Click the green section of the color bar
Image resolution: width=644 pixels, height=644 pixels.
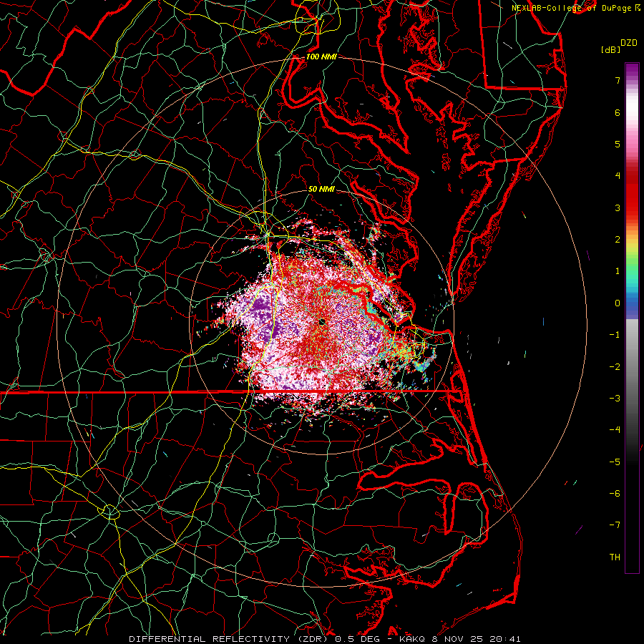(x=632, y=263)
